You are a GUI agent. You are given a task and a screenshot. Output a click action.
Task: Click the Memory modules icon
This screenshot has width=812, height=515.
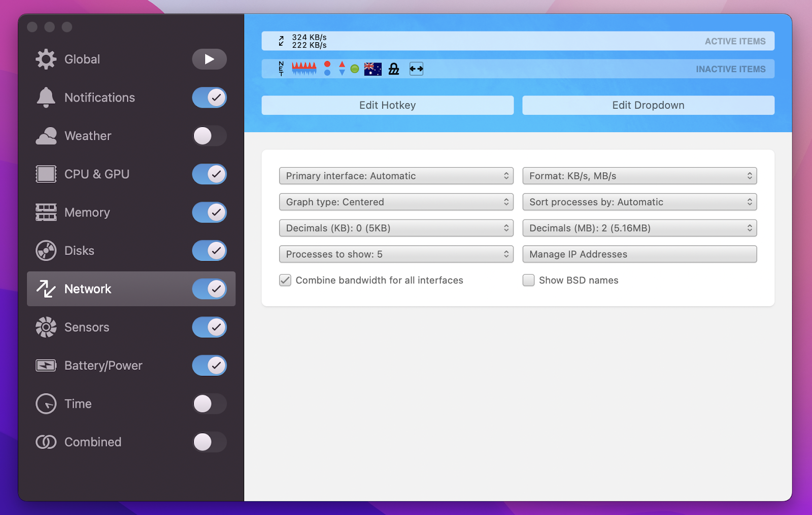coord(46,212)
